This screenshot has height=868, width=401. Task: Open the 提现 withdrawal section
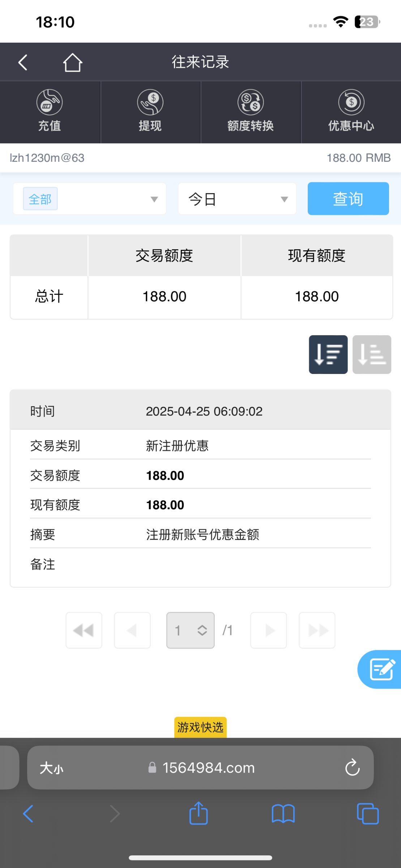tap(150, 112)
